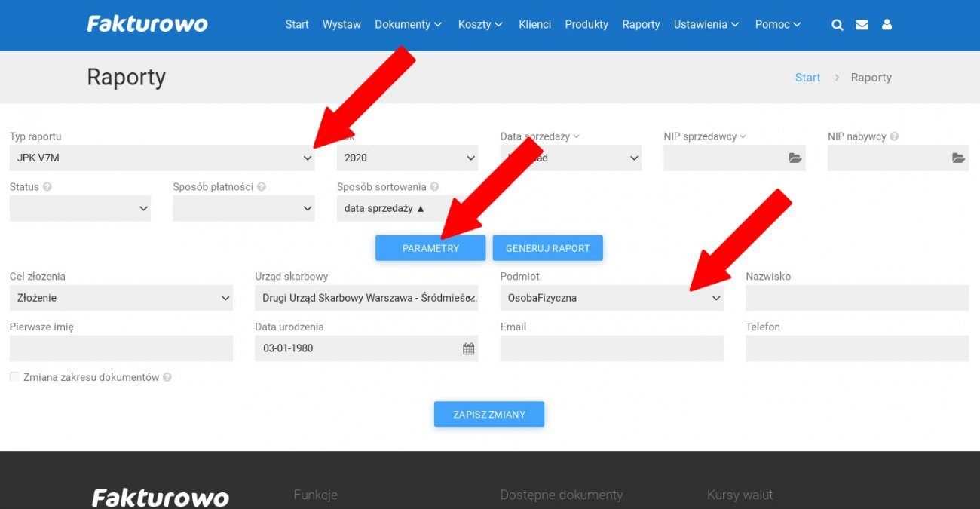Enable Zmiana zakresu dokumentów checkbox
Image resolution: width=980 pixels, height=509 pixels.
coord(14,377)
